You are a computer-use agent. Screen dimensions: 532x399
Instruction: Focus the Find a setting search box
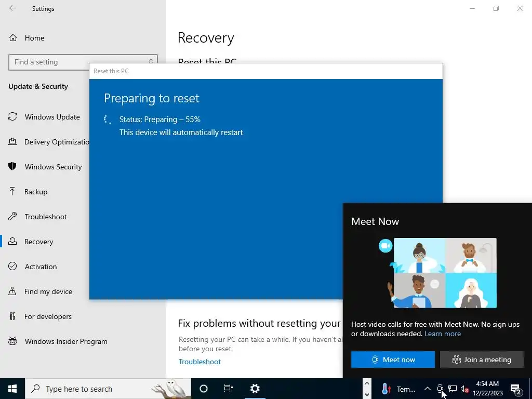pos(83,62)
